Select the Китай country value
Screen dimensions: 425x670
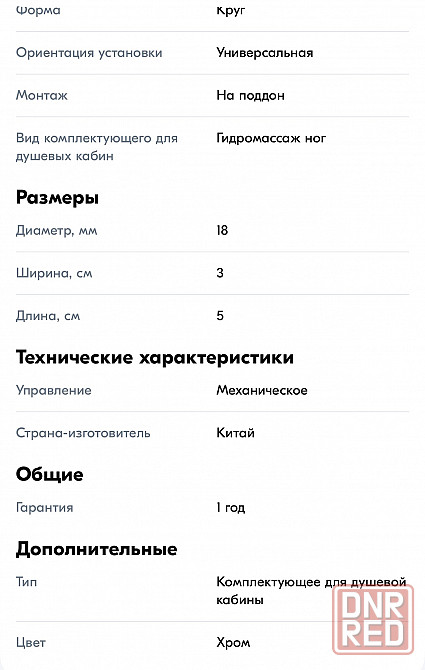[x=235, y=433]
